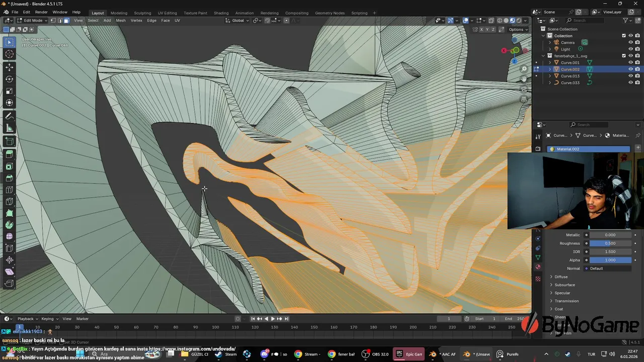Switch to the UV Editing workspace tab

click(167, 13)
